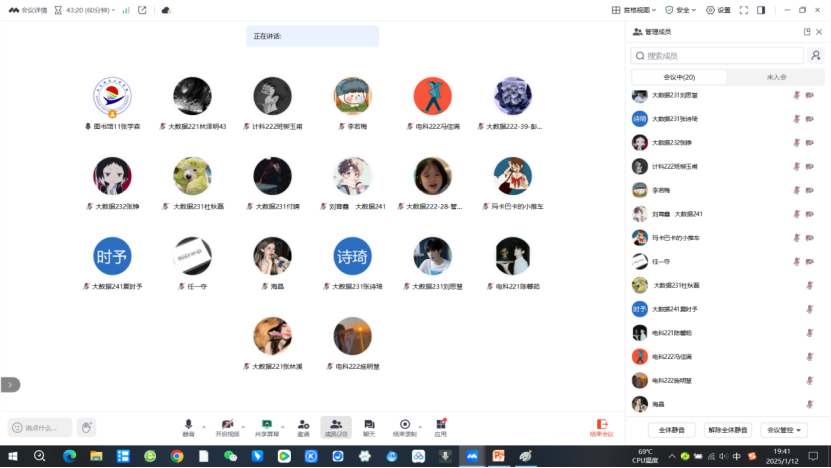Viewport: 831px width, 468px height.
Task: Toggle 开启视频 camera on
Action: pyautogui.click(x=227, y=424)
